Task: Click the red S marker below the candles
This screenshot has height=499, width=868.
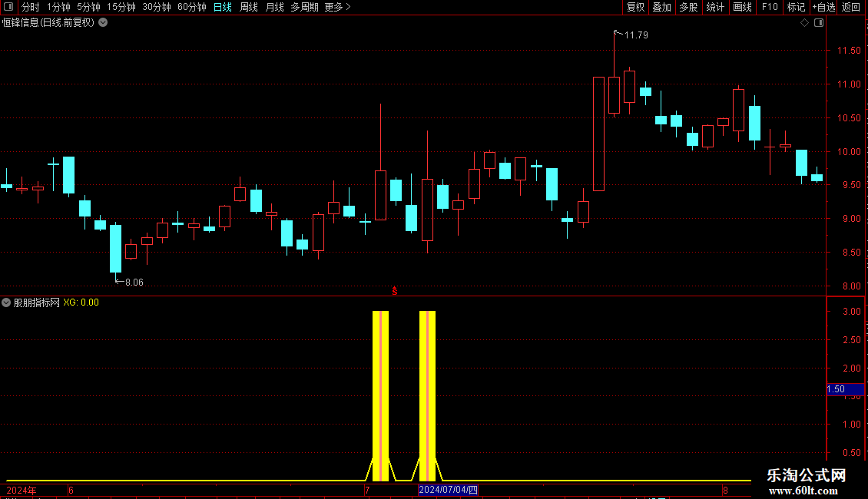Action: [x=395, y=291]
